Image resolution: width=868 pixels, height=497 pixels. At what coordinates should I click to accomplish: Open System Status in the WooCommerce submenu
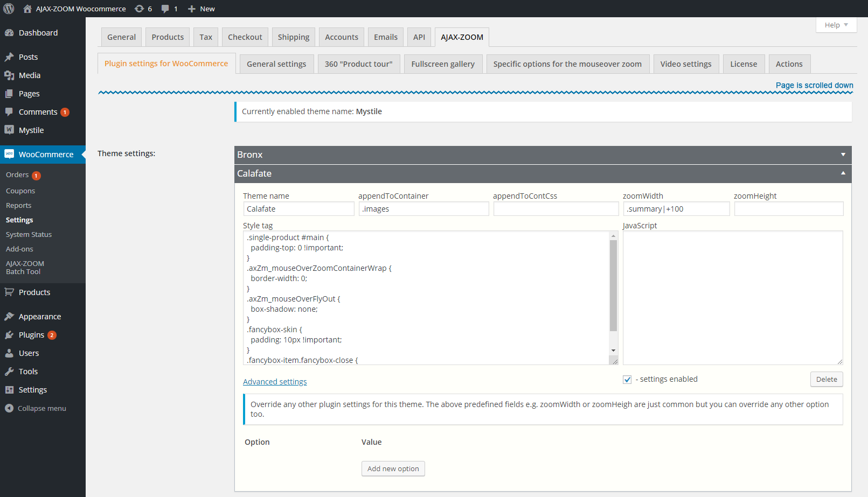coord(29,235)
